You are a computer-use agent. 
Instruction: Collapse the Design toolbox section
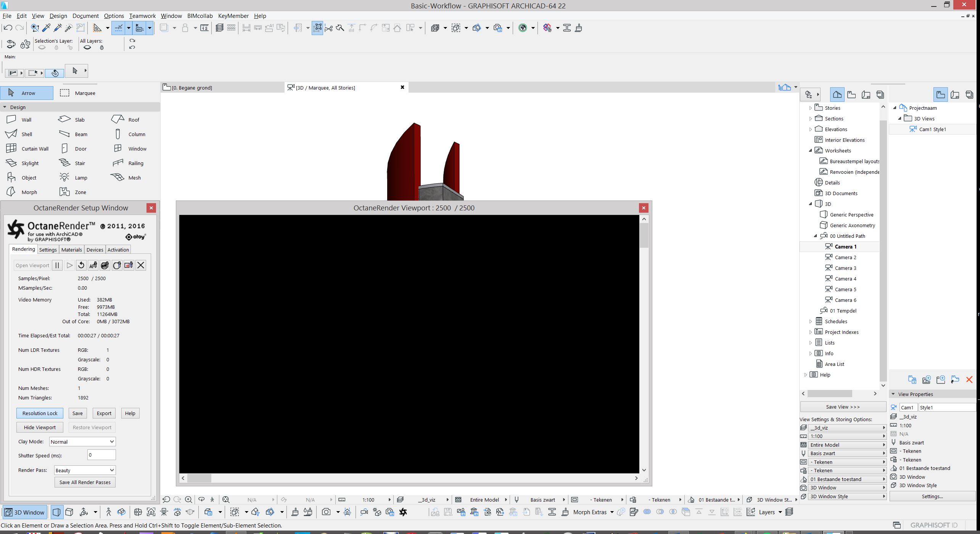click(x=5, y=107)
